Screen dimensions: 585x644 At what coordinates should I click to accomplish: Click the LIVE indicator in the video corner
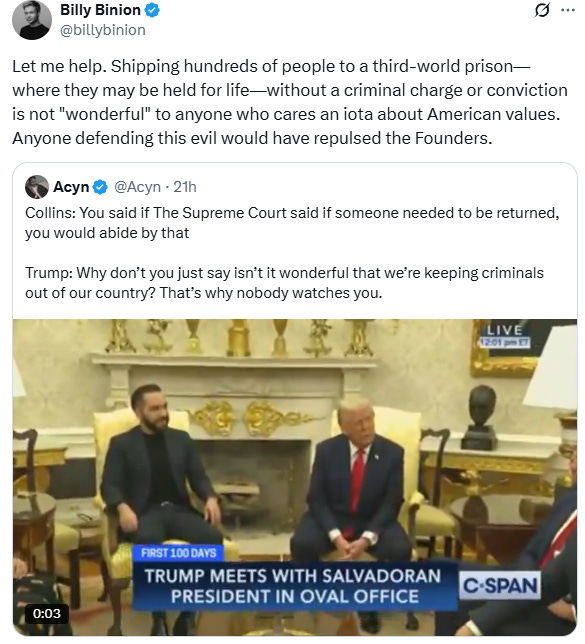click(505, 330)
